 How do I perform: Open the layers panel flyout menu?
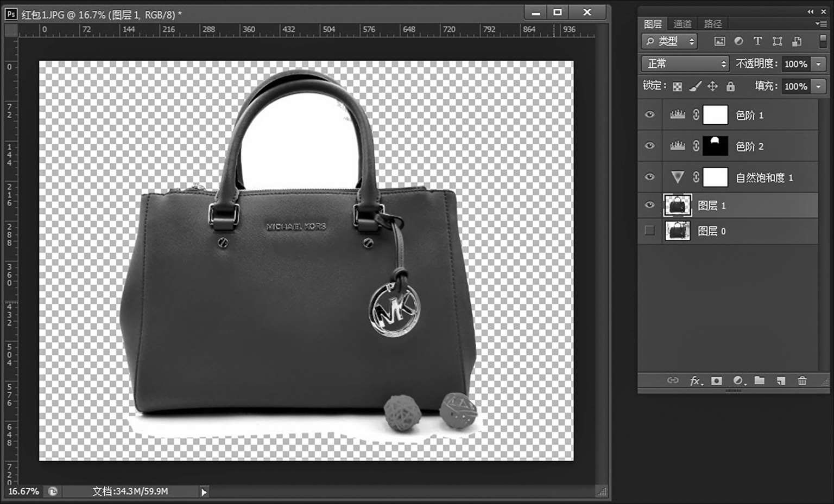(x=821, y=23)
